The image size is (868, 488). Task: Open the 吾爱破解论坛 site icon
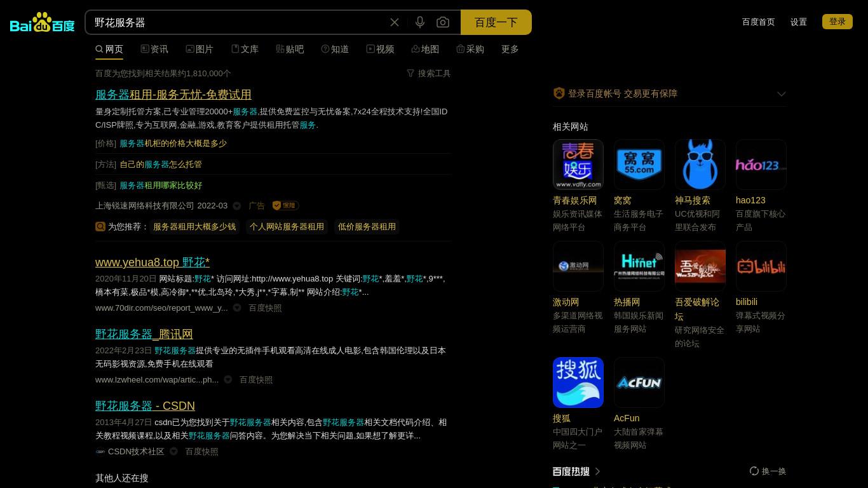tap(700, 266)
